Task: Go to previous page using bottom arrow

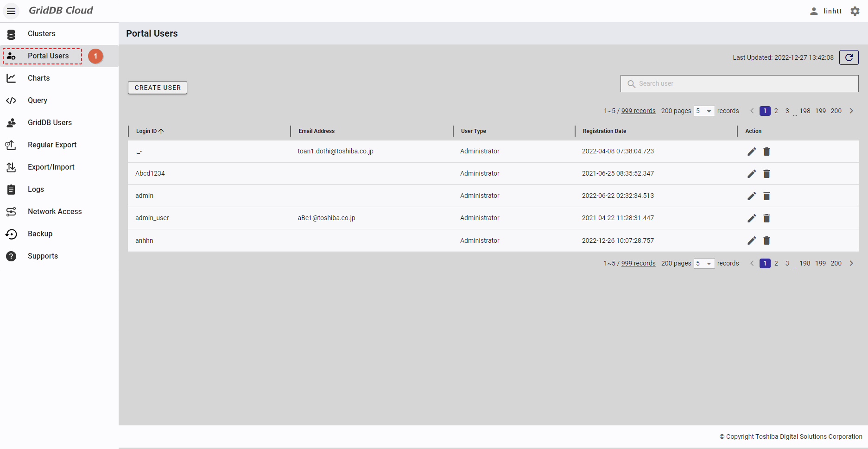Action: click(x=752, y=263)
